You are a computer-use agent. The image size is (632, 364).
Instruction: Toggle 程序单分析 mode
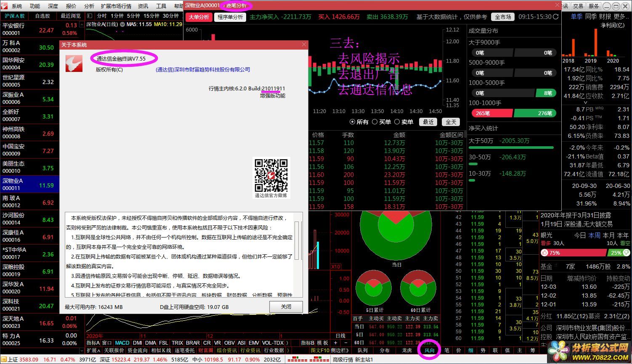coord(230,17)
